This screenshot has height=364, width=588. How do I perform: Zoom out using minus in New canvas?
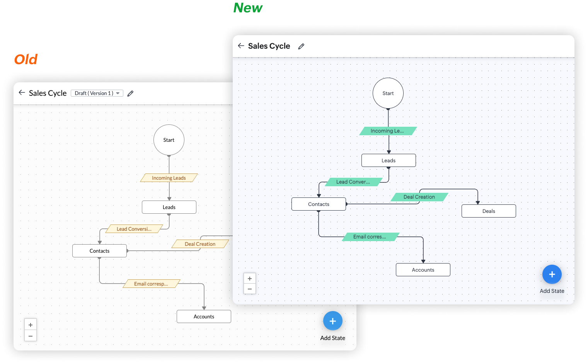click(x=250, y=289)
